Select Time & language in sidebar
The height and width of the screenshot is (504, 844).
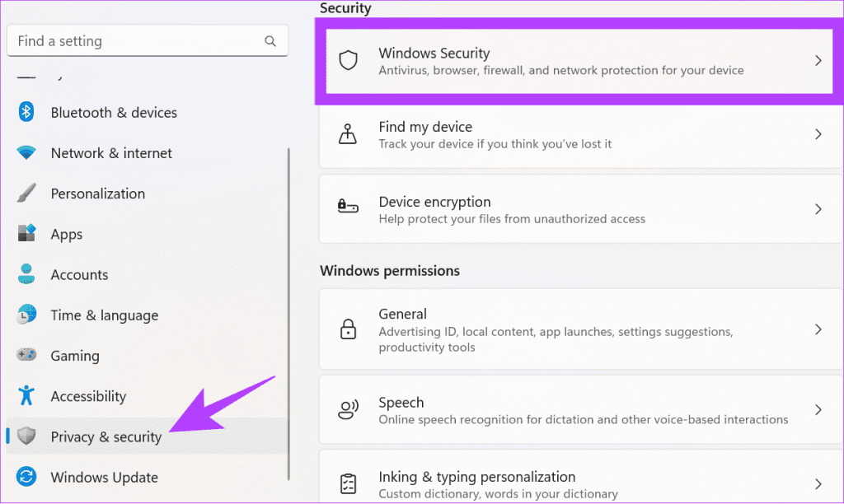104,315
